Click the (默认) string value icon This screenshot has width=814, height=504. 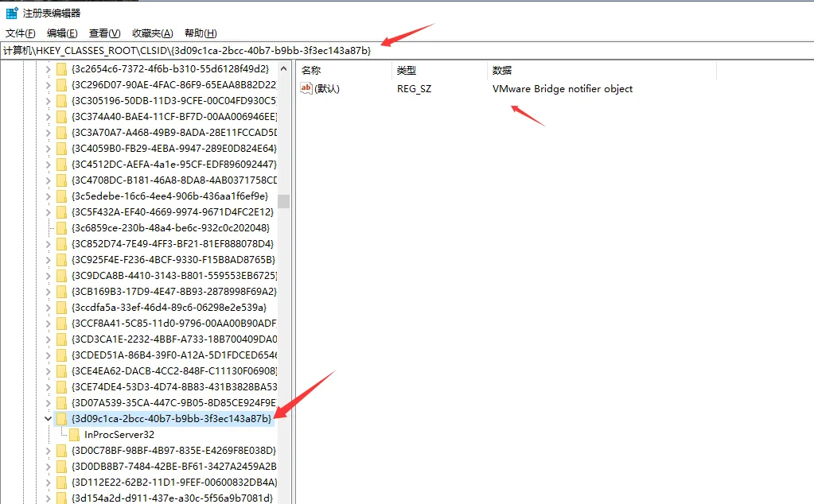[x=306, y=88]
